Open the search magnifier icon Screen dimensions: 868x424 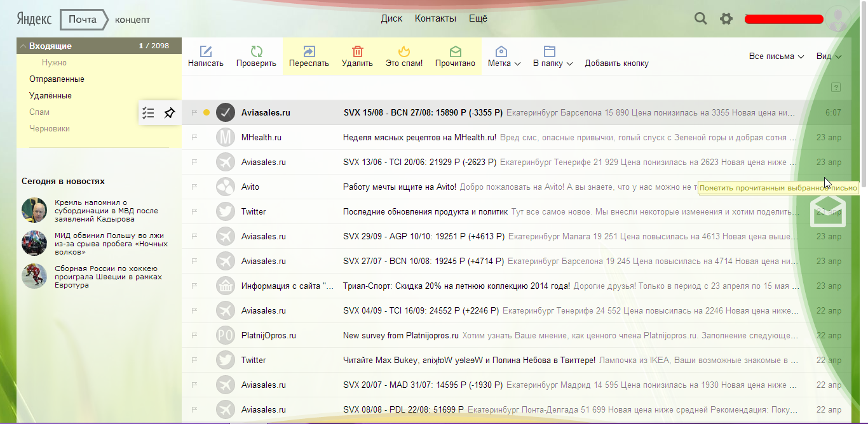click(x=700, y=18)
